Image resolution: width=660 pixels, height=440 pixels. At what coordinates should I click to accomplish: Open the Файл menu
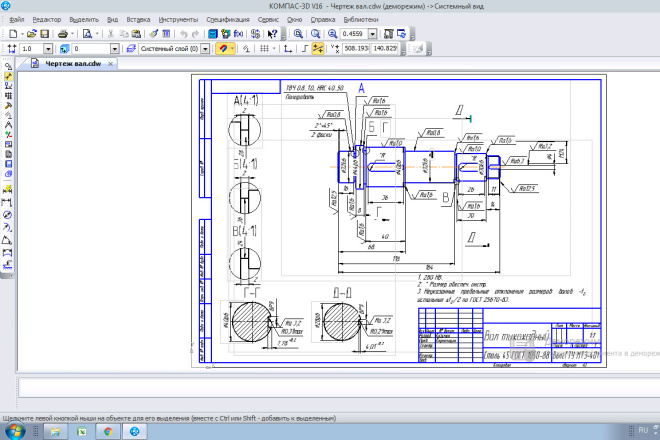[x=16, y=19]
